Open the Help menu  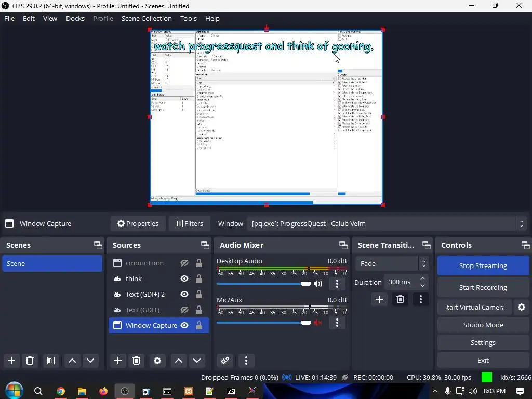pos(212,18)
